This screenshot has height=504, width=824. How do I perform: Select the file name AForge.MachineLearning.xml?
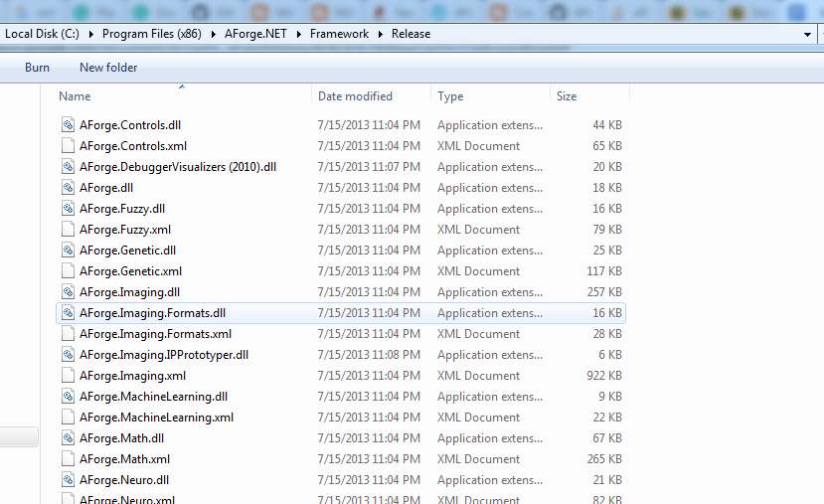[157, 418]
